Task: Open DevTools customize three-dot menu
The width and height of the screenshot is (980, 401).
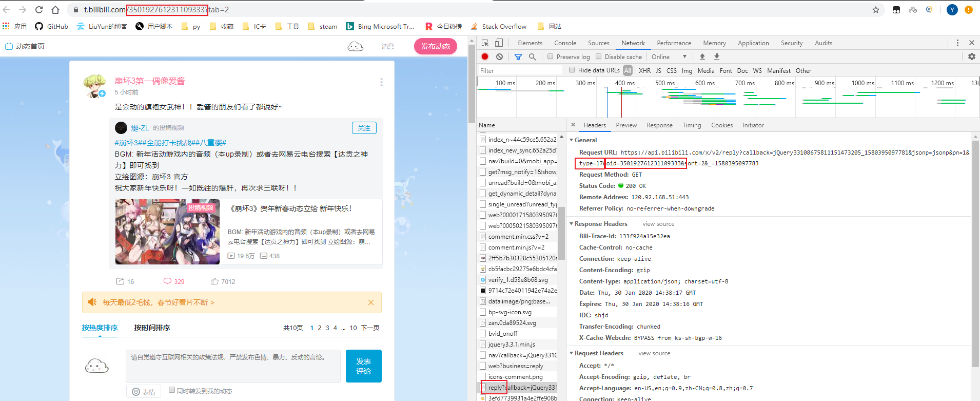Action: 957,43
